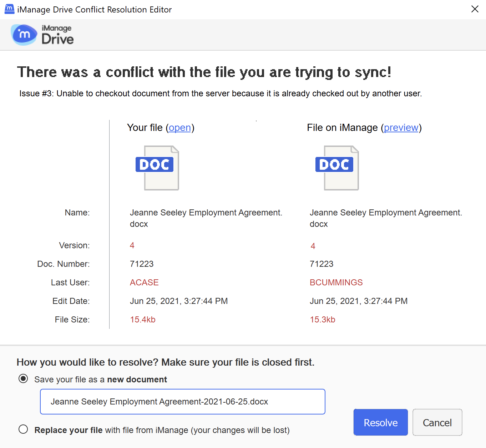Close the Conflict Resolution Editor window
Viewport: 486px width, 448px height.
[x=475, y=9]
